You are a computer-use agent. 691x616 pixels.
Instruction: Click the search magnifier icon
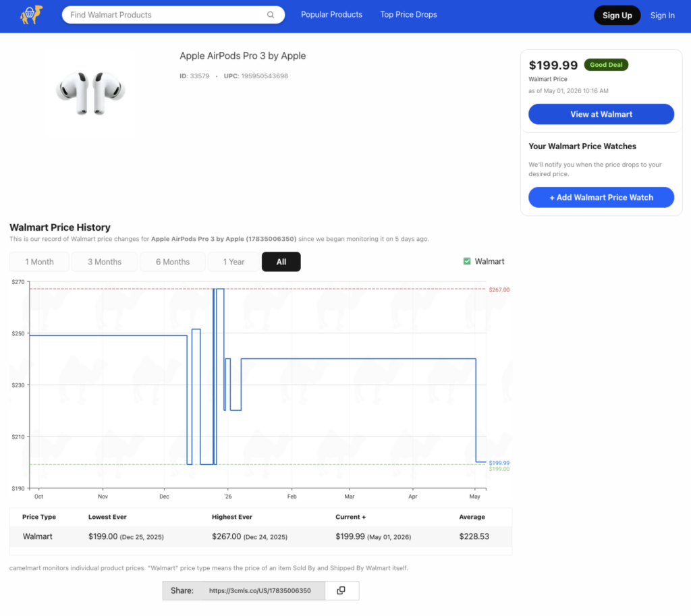coord(271,15)
